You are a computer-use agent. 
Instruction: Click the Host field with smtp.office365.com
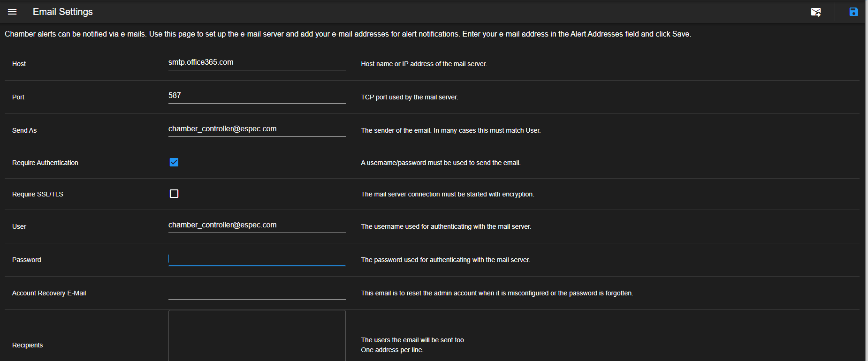[257, 62]
